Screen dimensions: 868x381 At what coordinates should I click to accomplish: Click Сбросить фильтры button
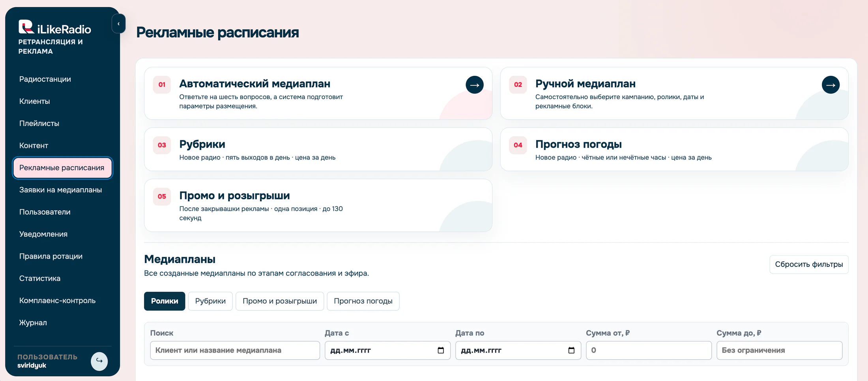(809, 265)
